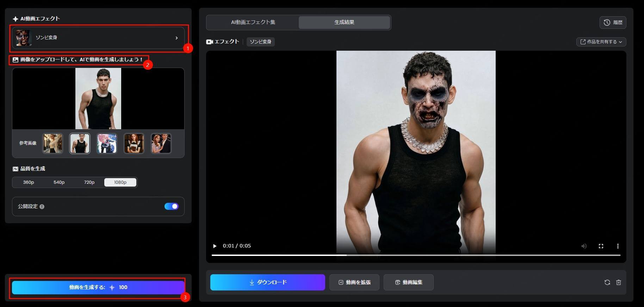Click the regenerate refresh icon
The width and height of the screenshot is (644, 307).
coord(607,282)
